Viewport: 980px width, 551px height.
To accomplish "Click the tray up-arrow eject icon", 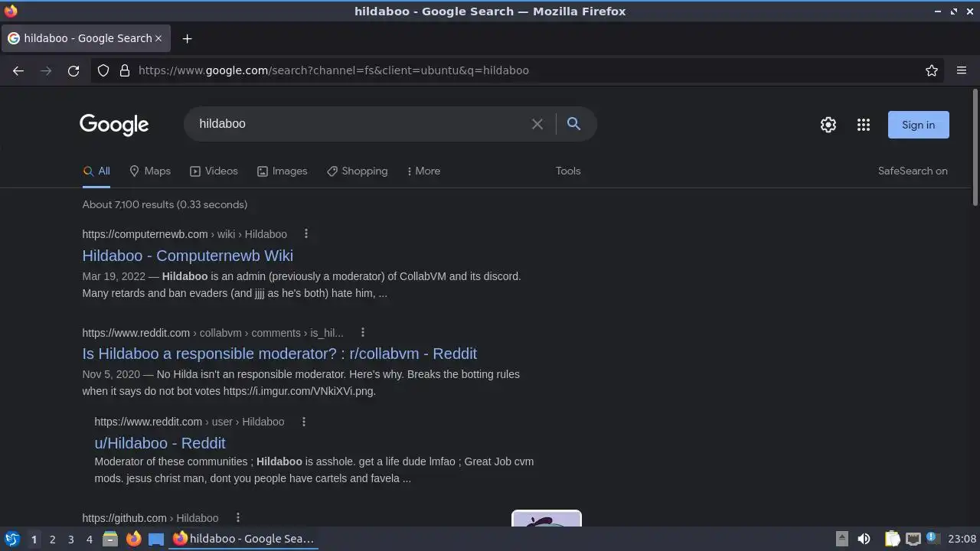I will click(x=841, y=539).
